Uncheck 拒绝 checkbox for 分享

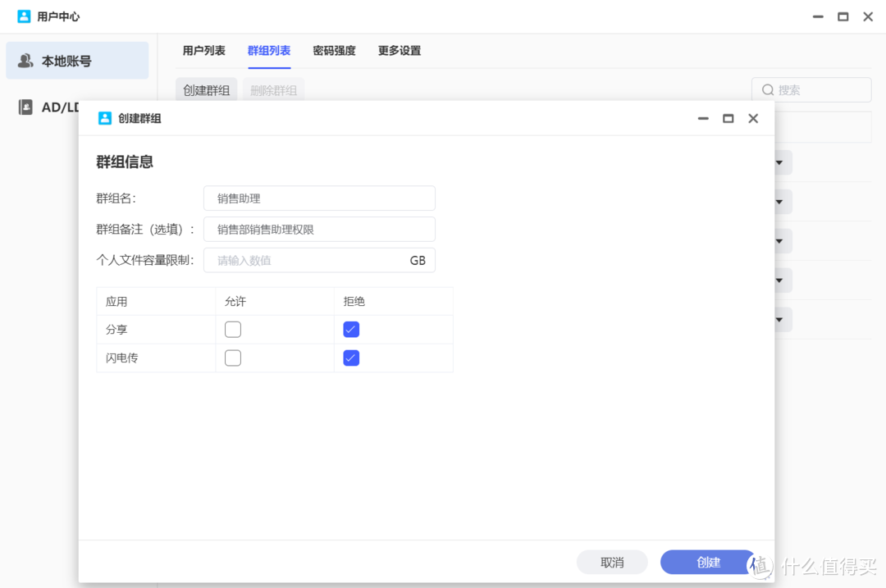click(x=351, y=330)
